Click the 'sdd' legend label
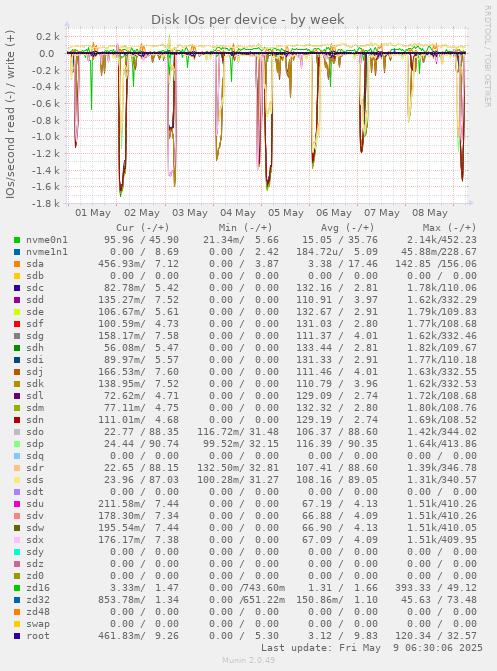 point(35,300)
